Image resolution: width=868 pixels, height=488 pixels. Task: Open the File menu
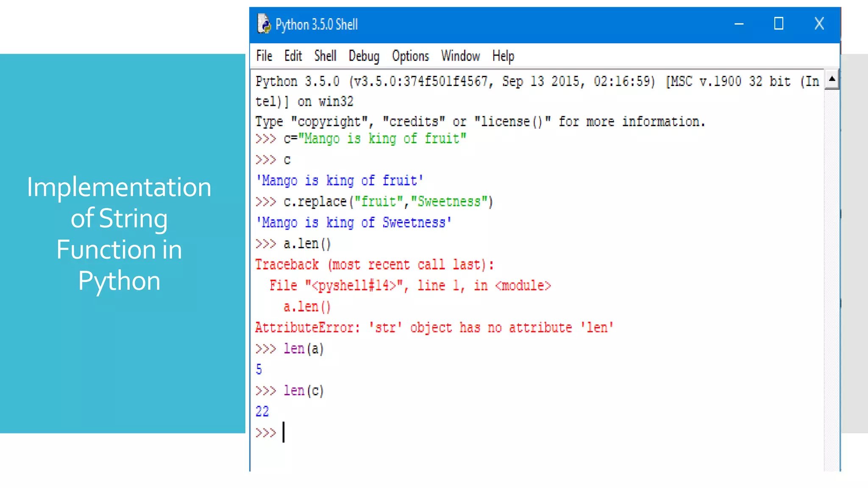264,56
